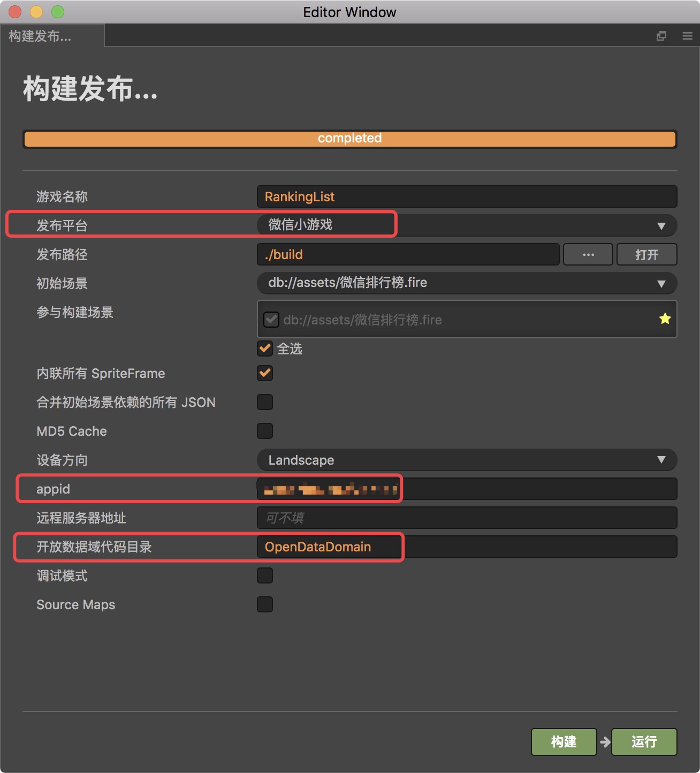Open the Landscape orientation dropdown
The width and height of the screenshot is (700, 773).
[x=467, y=460]
